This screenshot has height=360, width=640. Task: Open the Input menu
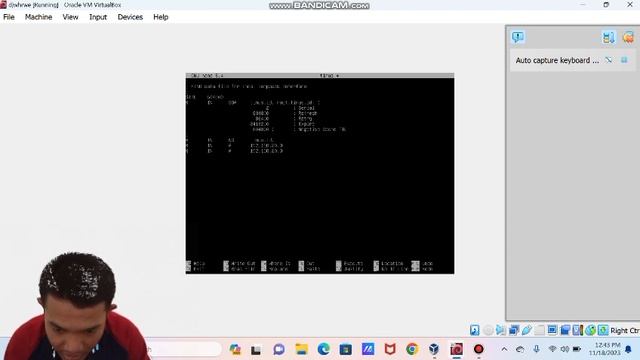[98, 17]
